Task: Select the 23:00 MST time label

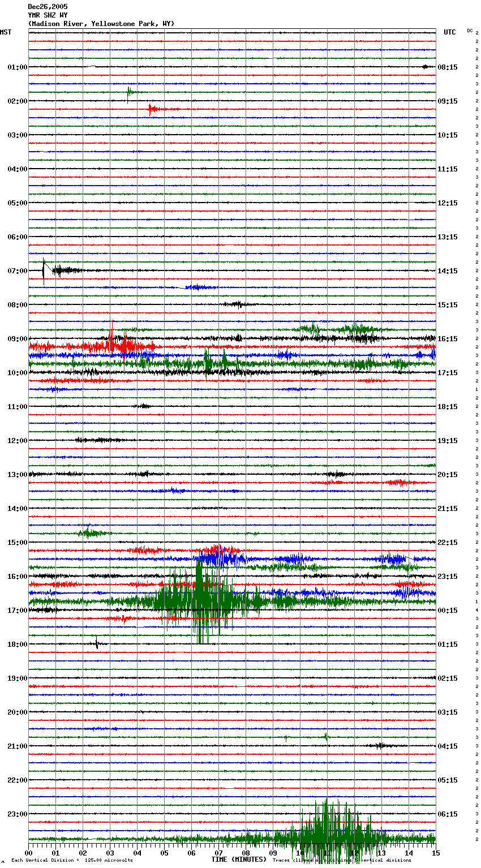Action: (x=18, y=814)
